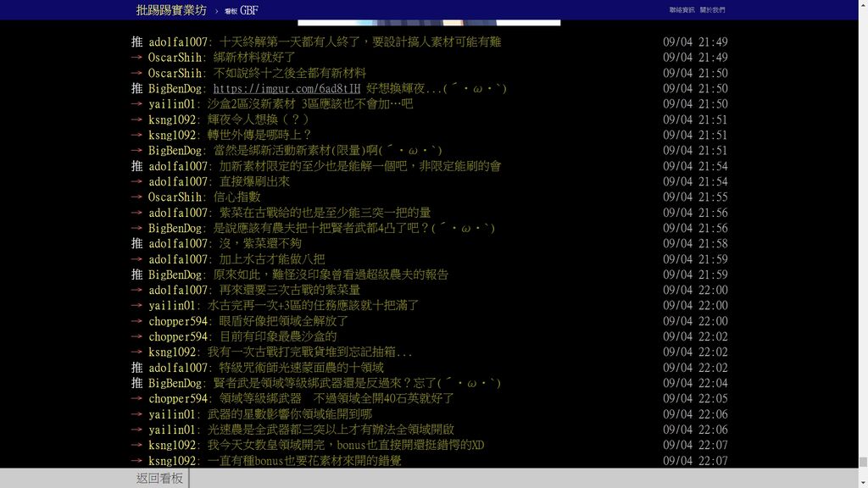Image resolution: width=868 pixels, height=488 pixels.
Task: Open the 聯絡資訊 link
Action: (682, 10)
